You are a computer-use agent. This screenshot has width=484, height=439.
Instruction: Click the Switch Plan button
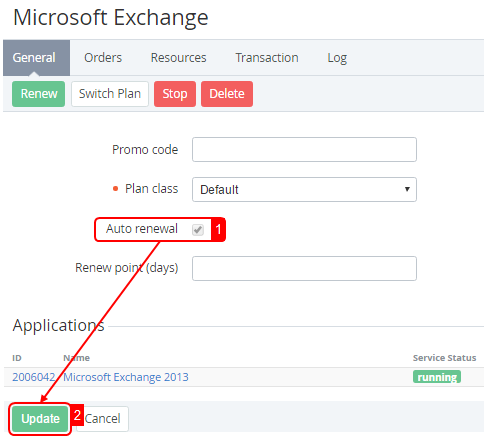[110, 94]
